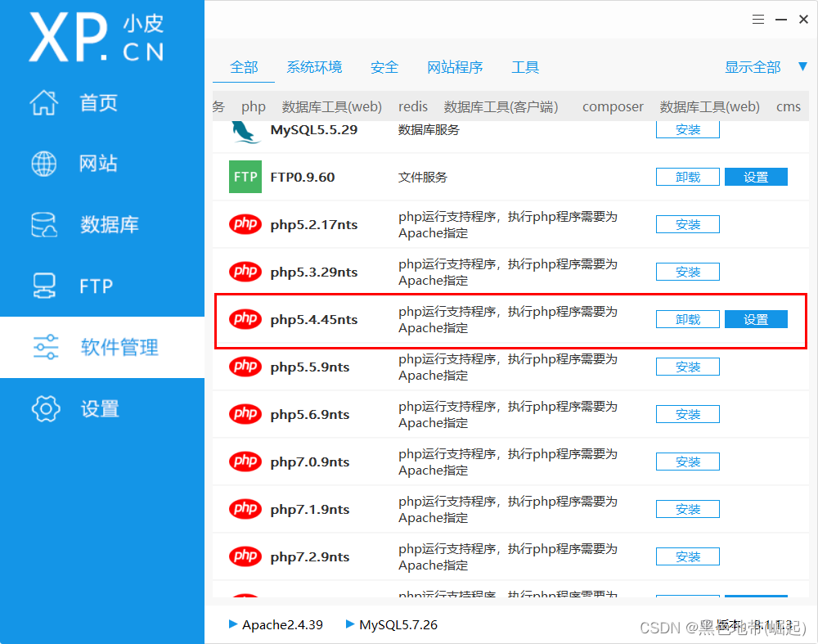Image resolution: width=818 pixels, height=644 pixels.
Task: Open settings for FTP0.9.60
Action: pos(756,177)
